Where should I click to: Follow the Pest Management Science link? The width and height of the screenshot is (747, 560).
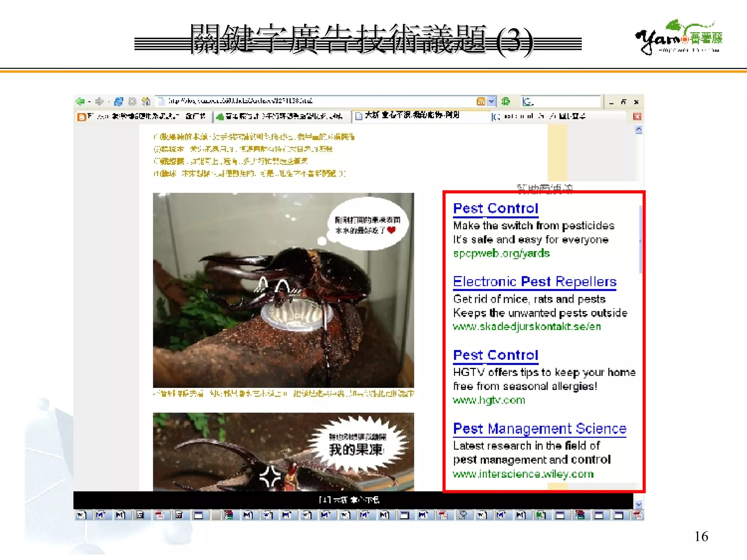[x=539, y=429]
